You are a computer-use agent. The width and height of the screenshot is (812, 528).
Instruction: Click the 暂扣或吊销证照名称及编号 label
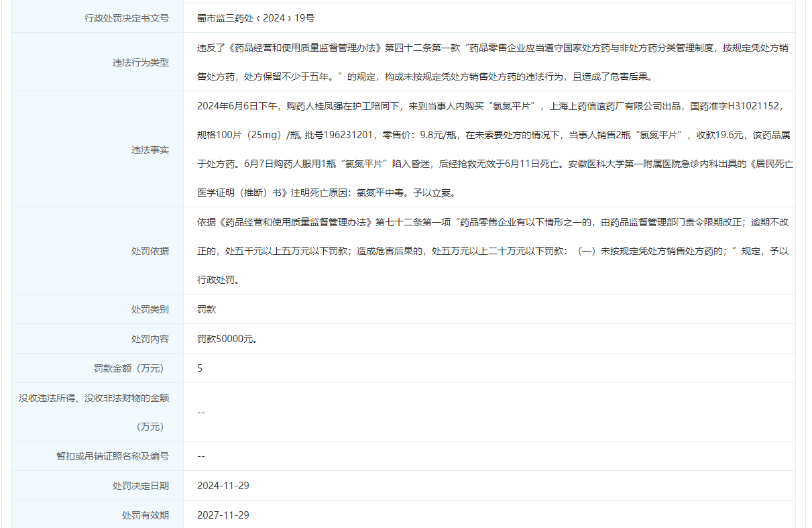(x=113, y=456)
